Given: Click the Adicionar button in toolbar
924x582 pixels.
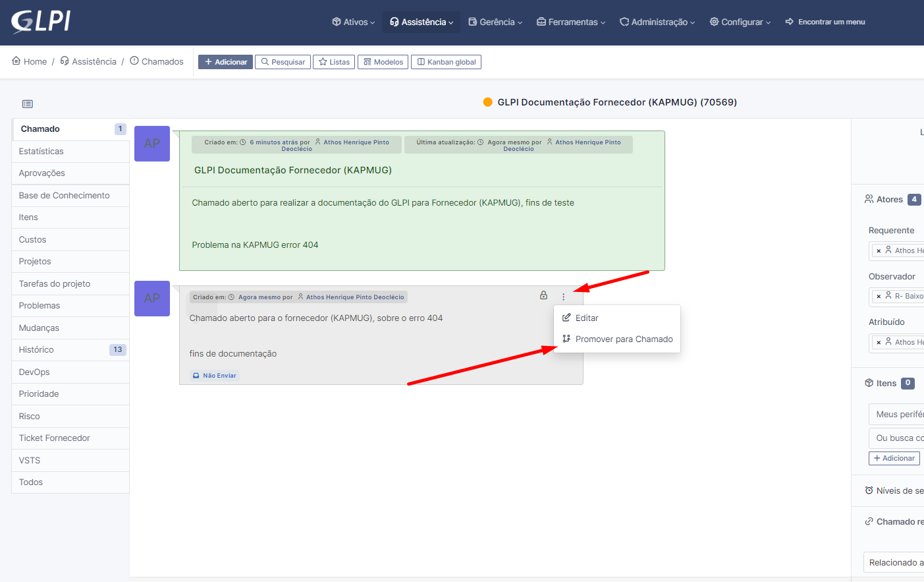Looking at the screenshot, I should pos(225,62).
